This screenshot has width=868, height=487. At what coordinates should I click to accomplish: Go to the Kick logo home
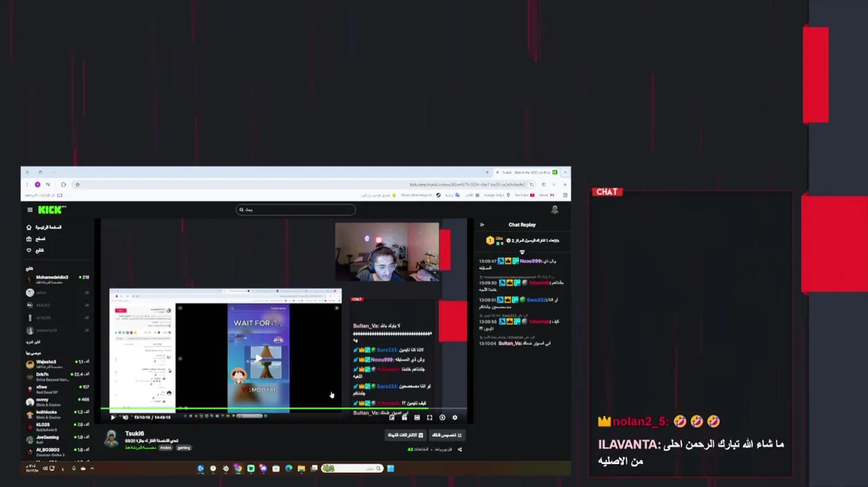tap(51, 210)
